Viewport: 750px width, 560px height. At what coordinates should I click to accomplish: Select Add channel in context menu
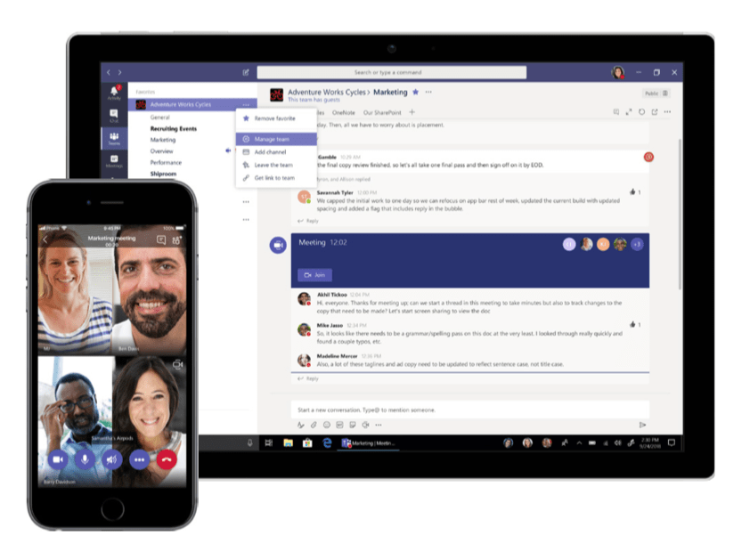[x=276, y=152]
